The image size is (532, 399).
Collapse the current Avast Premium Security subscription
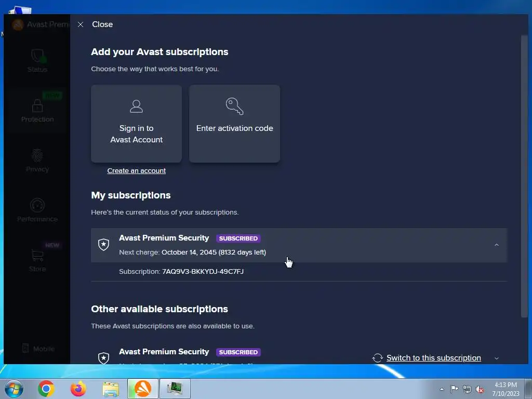496,245
